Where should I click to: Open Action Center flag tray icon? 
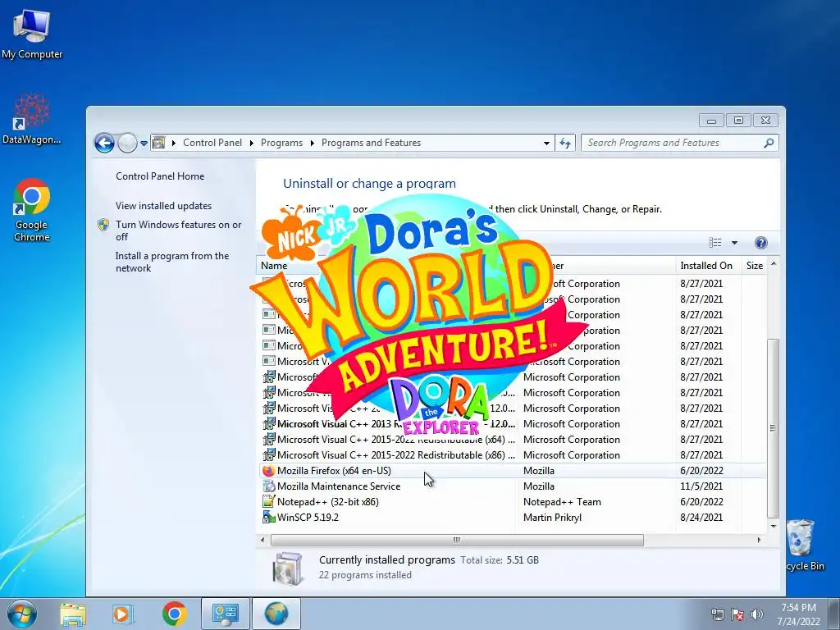[x=737, y=614]
